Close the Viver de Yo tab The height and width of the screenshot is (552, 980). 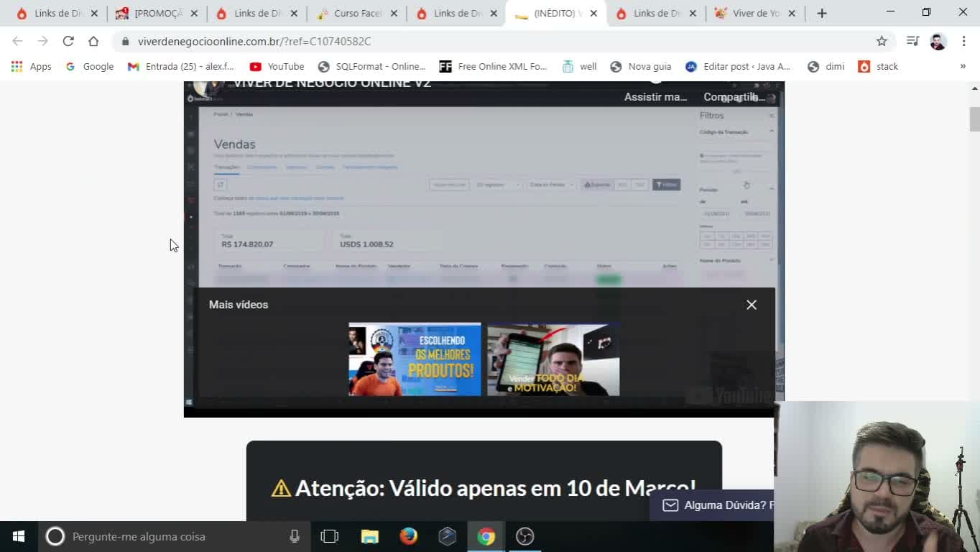pos(792,13)
